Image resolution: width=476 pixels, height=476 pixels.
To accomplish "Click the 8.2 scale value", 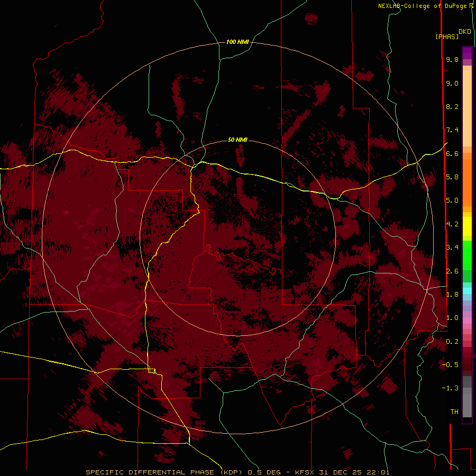I will click(452, 106).
